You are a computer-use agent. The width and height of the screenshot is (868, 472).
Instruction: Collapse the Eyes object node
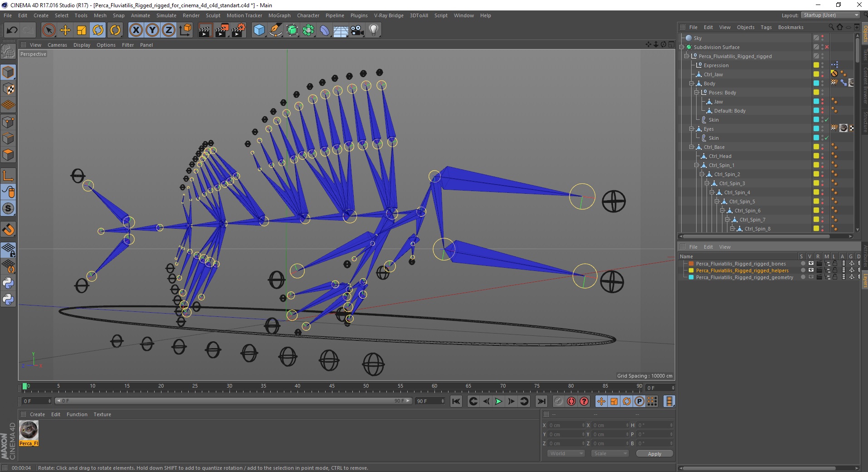pyautogui.click(x=692, y=129)
